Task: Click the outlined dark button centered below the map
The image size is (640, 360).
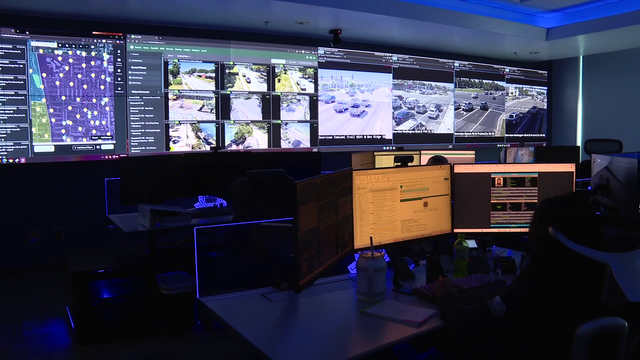Action: coord(83,147)
